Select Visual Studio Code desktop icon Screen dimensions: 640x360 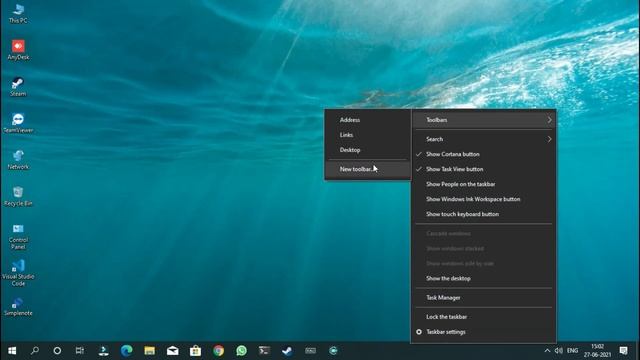(x=18, y=273)
